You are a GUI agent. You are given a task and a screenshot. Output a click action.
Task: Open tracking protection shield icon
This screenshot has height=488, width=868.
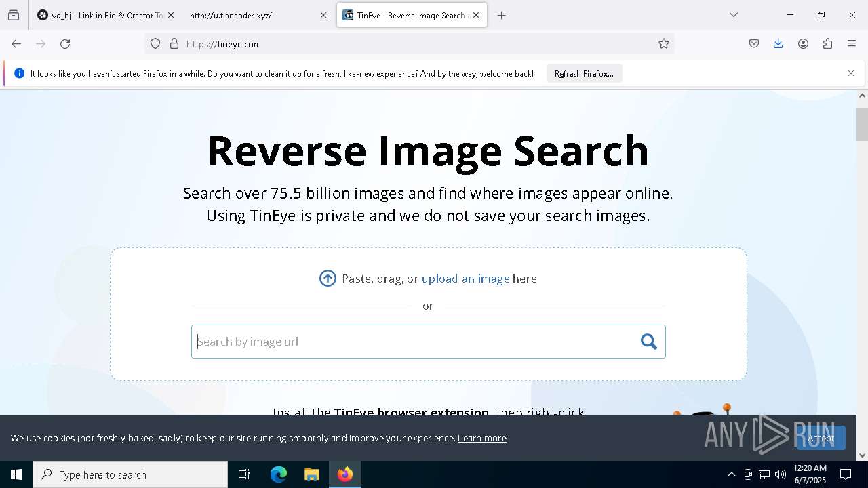pyautogui.click(x=155, y=44)
